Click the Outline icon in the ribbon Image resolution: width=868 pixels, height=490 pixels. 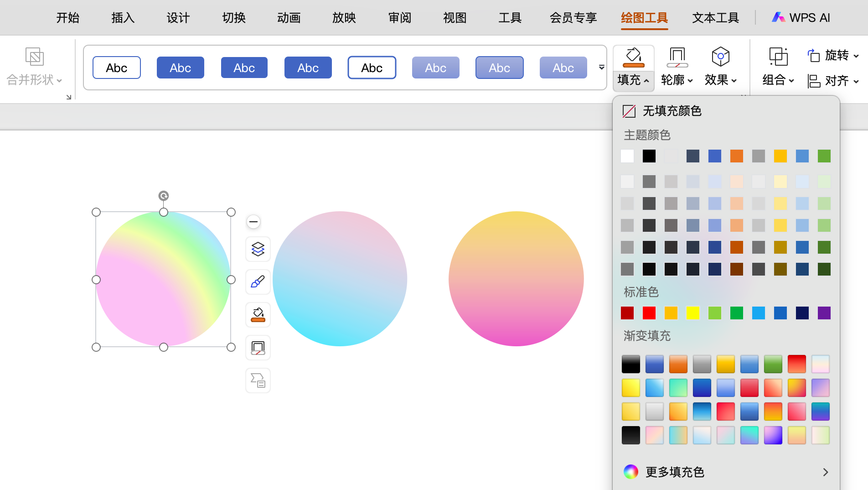click(x=677, y=57)
